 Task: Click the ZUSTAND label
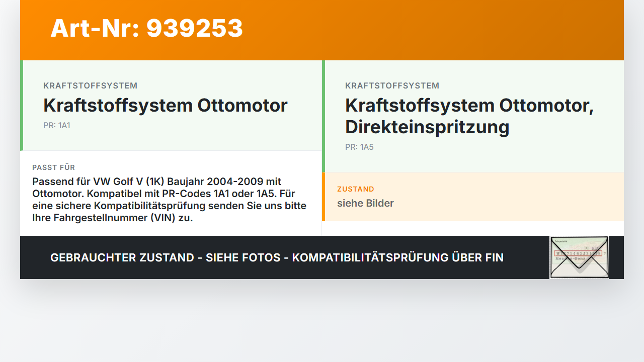click(x=356, y=189)
